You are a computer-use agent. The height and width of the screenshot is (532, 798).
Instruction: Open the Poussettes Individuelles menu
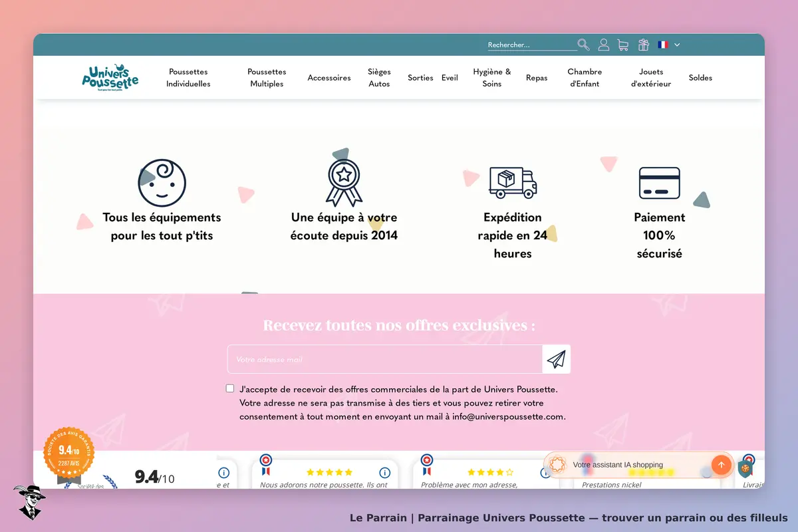[188, 78]
